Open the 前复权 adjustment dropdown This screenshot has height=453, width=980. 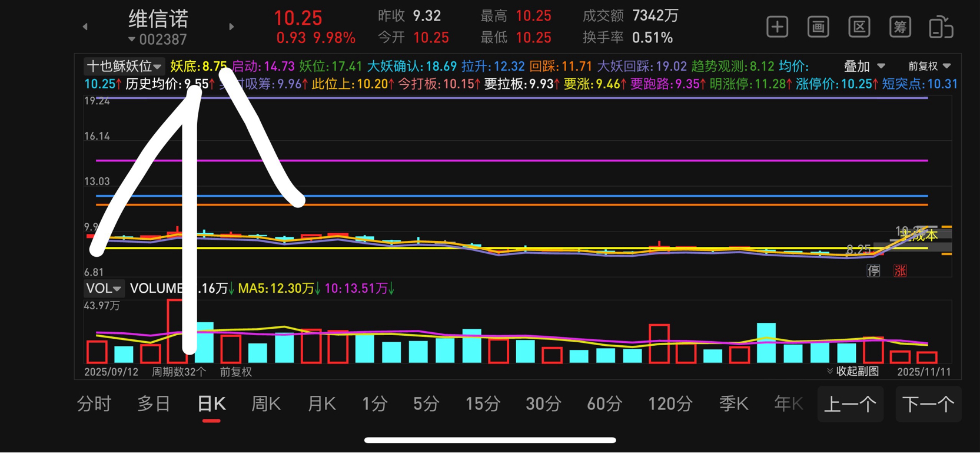click(929, 67)
